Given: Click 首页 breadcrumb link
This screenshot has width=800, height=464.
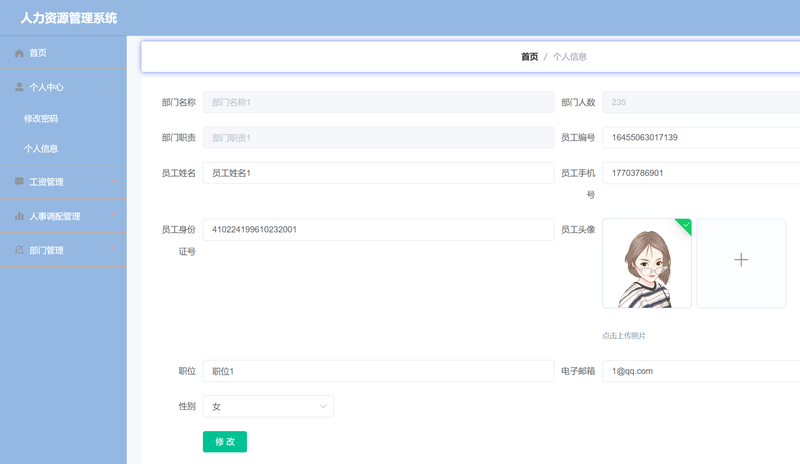Looking at the screenshot, I should click(529, 57).
